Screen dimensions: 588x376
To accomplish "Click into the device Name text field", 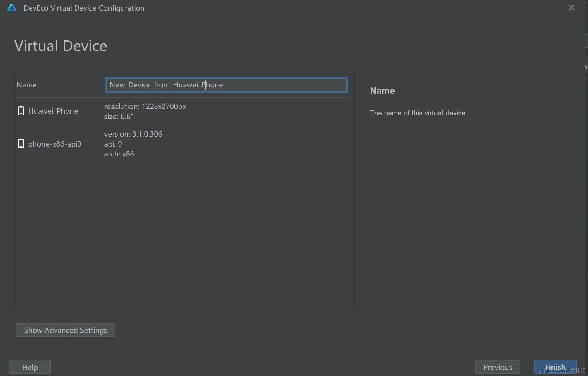I will [x=226, y=85].
